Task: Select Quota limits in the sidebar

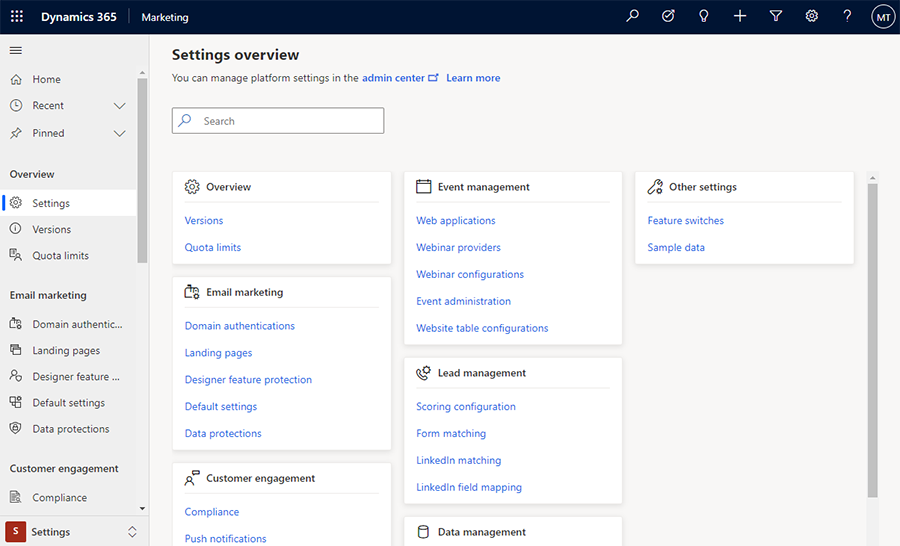Action: [60, 255]
